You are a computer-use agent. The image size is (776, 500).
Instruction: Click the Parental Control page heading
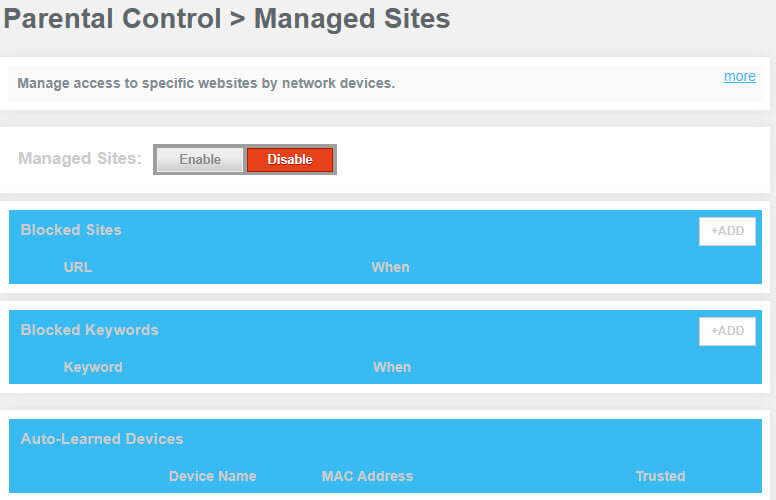227,19
